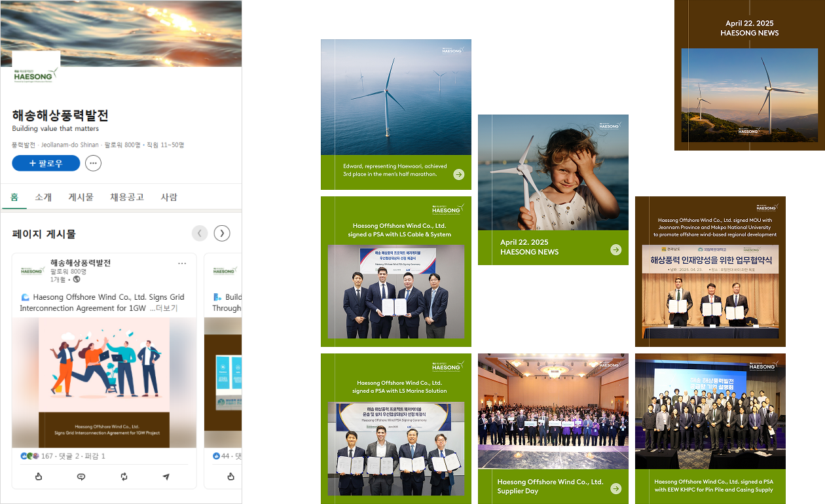Open the post options ellipsis menu
Screen dimensions: 825x504
pos(181,262)
